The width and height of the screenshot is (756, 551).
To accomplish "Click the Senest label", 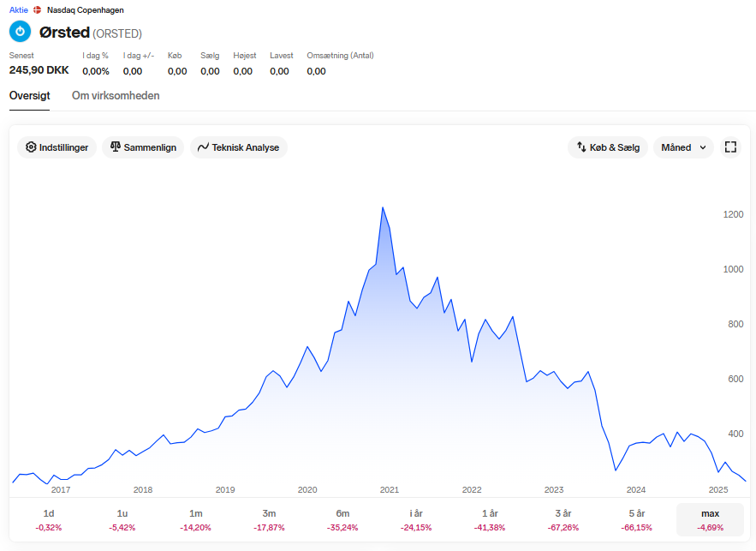I will point(21,56).
